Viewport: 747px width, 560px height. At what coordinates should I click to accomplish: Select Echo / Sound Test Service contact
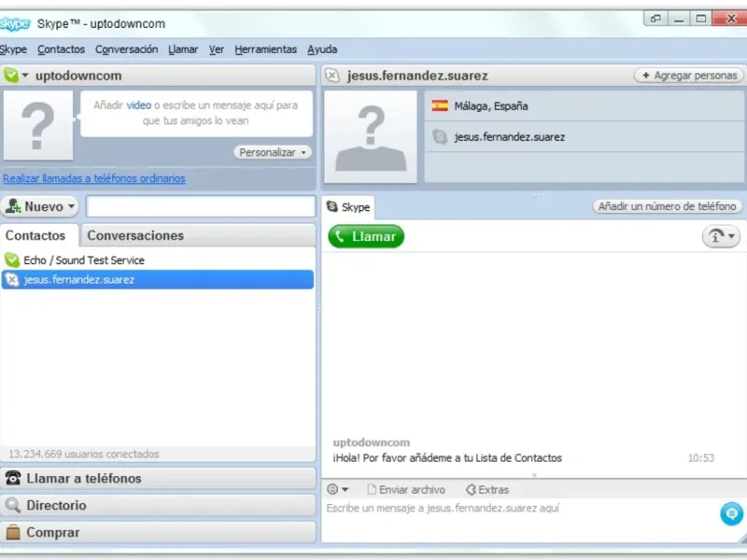157,260
